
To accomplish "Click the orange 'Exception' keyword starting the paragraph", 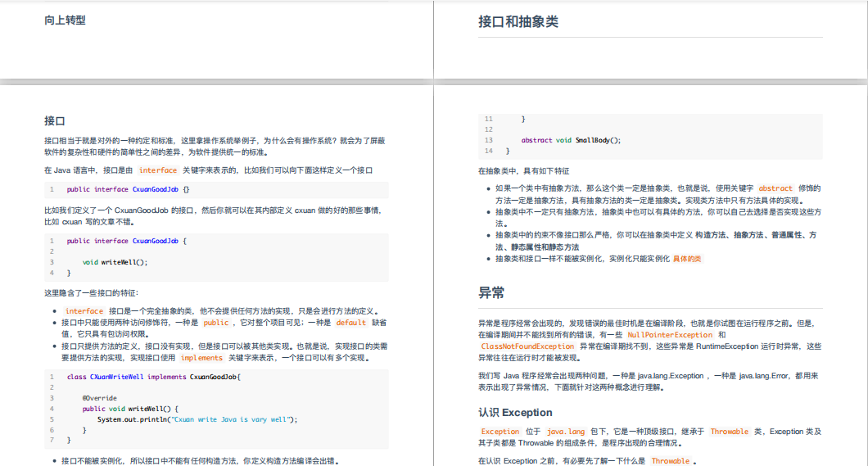I will 500,432.
